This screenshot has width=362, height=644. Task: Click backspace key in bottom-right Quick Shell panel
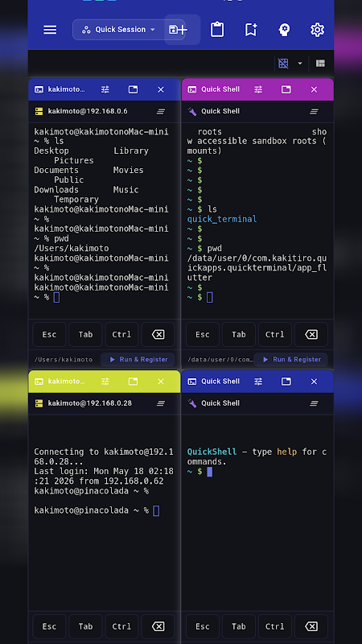(x=311, y=626)
